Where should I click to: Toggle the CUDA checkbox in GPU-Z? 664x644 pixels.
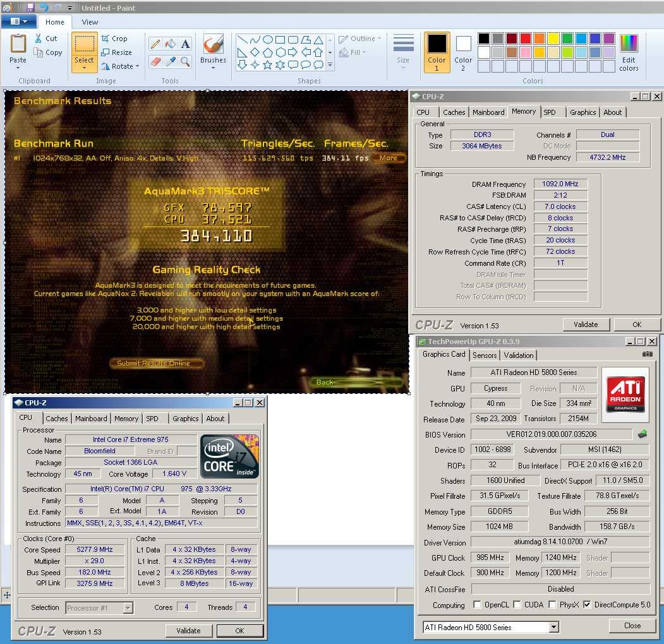517,604
